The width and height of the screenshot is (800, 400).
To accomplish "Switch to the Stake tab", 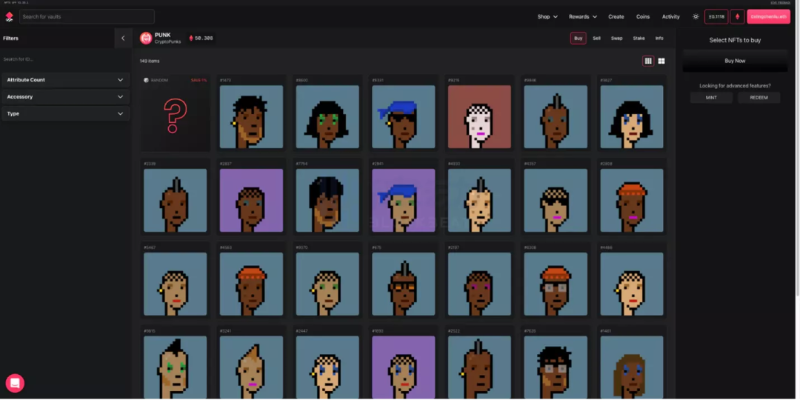I will (639, 38).
